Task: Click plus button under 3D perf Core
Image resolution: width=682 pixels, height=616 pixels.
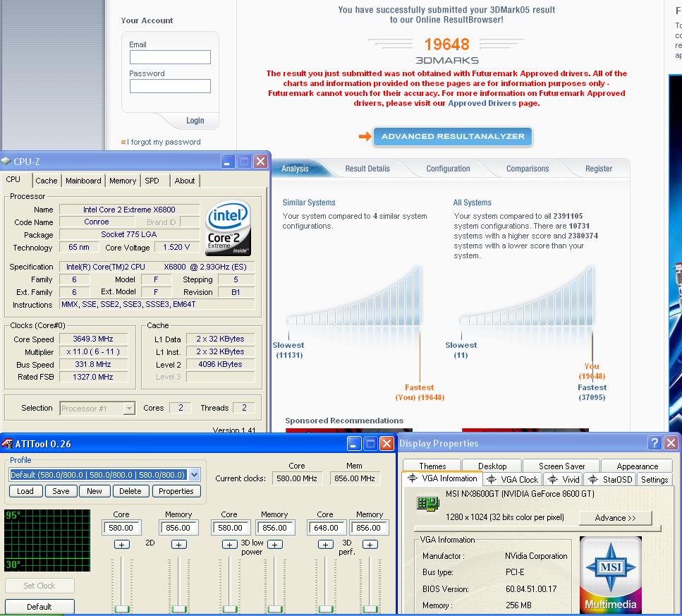Action: (325, 544)
